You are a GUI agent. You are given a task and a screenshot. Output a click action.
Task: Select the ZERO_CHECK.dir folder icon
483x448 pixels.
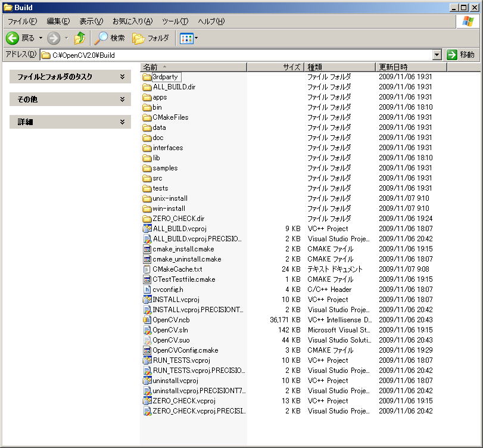pyautogui.click(x=147, y=219)
